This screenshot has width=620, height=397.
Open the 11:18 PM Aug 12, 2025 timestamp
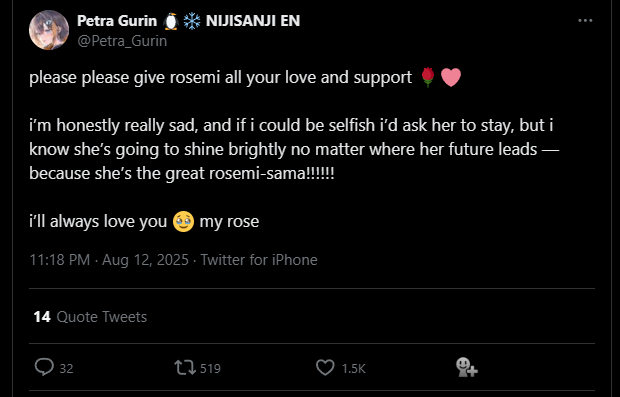pos(109,260)
